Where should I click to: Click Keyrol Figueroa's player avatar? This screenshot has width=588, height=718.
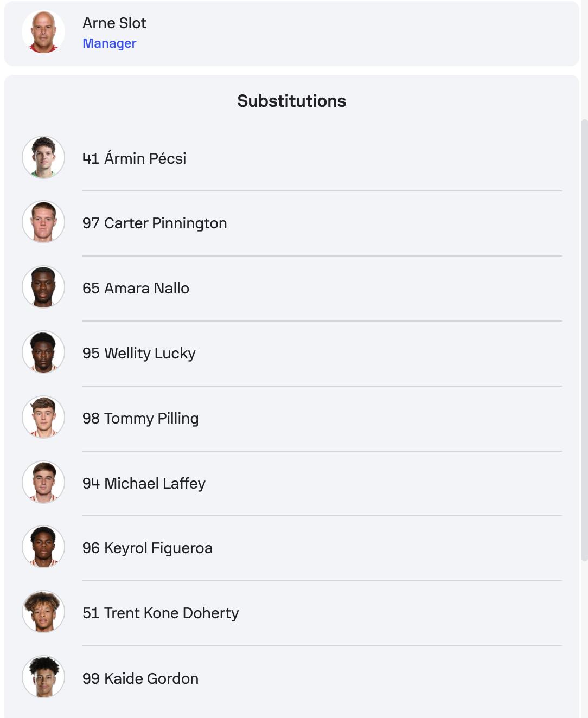43,547
